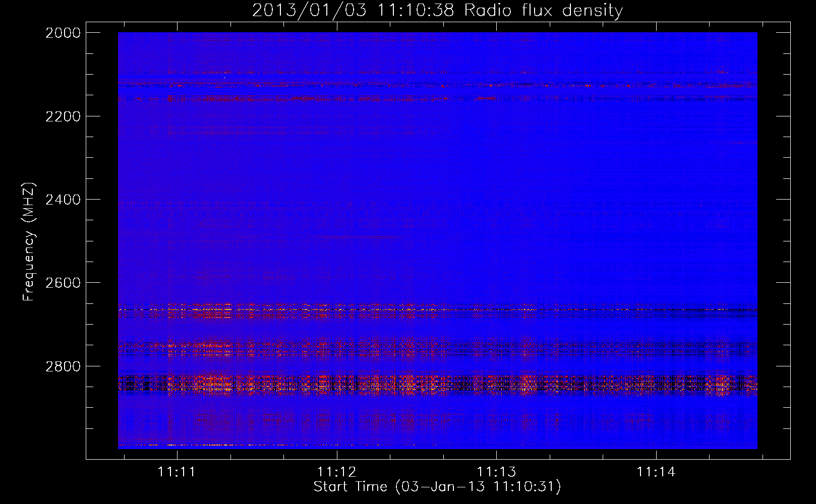Click the "Frequency (MHZ)" axis label
Viewport: 816px width, 504px height.
tap(28, 242)
